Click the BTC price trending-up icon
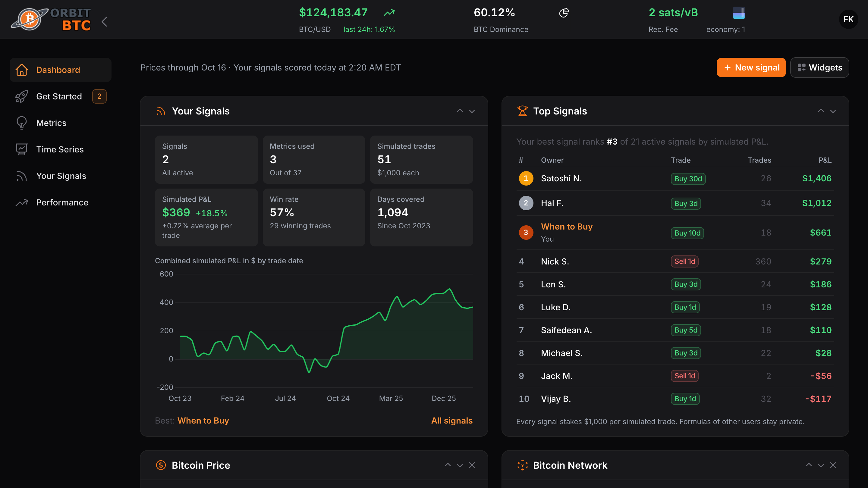The height and width of the screenshot is (488, 868). pos(389,13)
